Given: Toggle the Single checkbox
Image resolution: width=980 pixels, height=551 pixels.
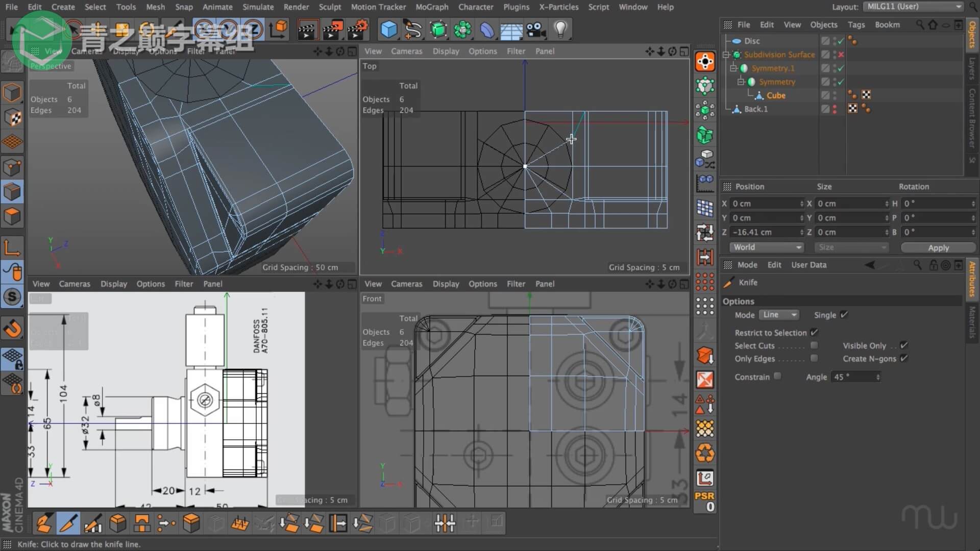Looking at the screenshot, I should tap(844, 315).
